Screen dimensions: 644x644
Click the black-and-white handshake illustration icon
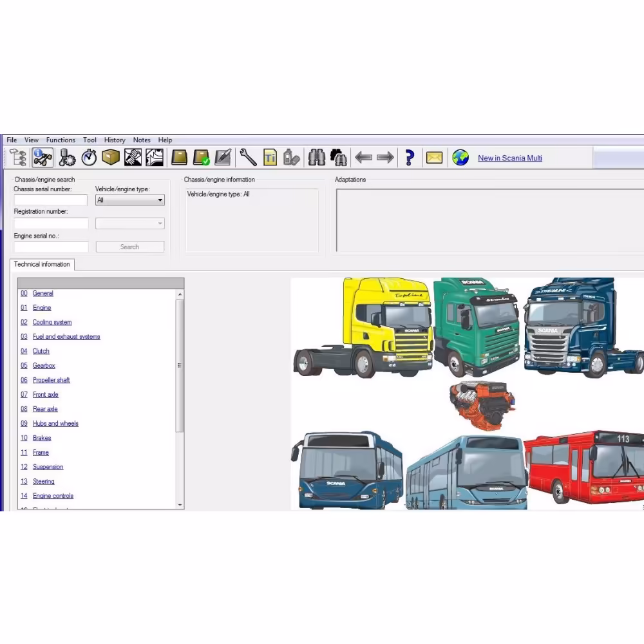pos(133,158)
